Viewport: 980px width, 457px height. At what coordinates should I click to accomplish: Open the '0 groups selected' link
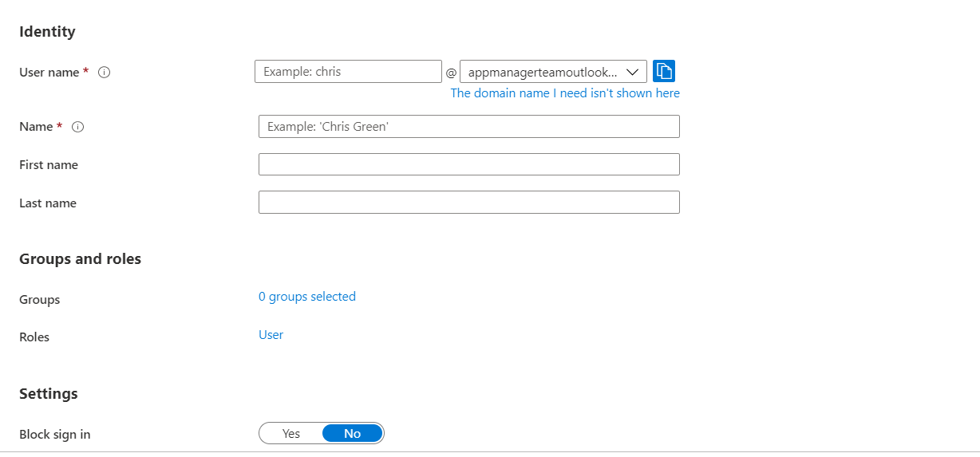(x=307, y=297)
